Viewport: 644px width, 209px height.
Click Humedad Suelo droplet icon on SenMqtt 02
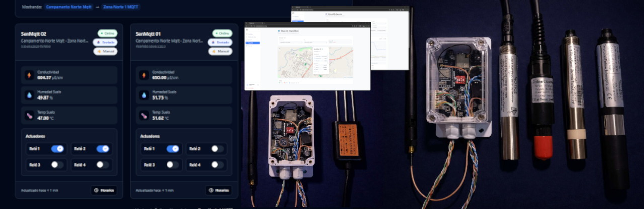pyautogui.click(x=29, y=95)
